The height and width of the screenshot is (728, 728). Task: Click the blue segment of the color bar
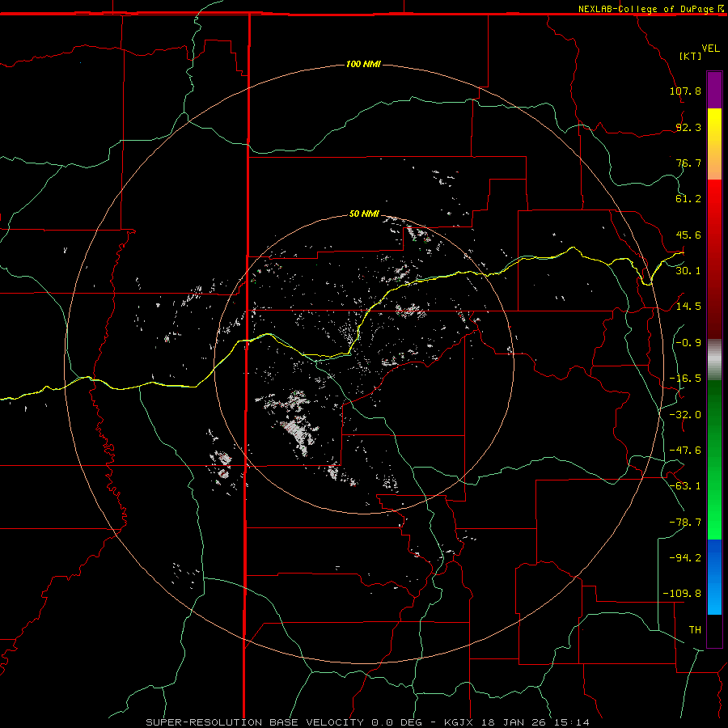tap(714, 577)
